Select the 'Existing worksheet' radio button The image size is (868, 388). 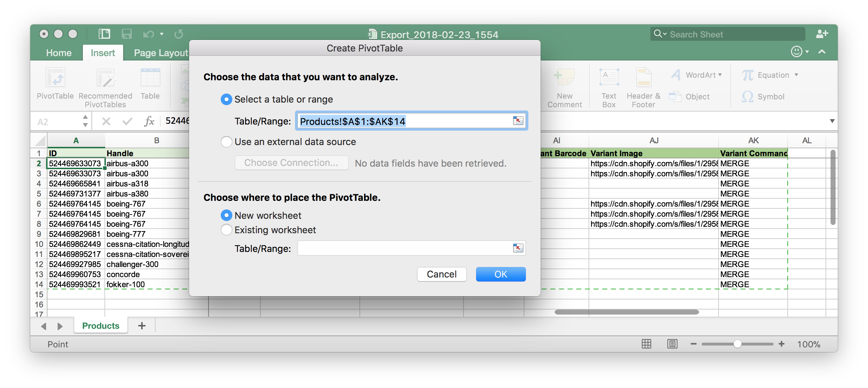tap(227, 230)
